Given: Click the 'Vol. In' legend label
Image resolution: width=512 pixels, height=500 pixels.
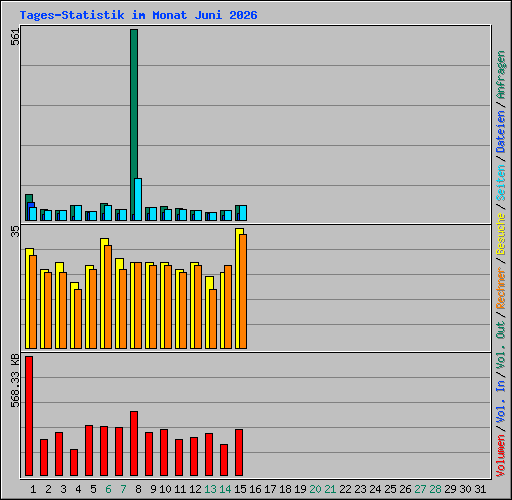Looking at the screenshot, I should pos(501,401).
